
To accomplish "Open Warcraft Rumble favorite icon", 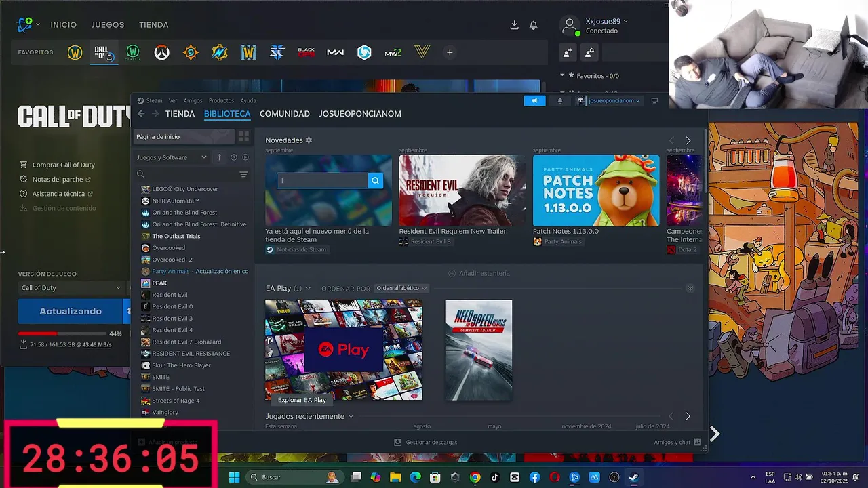I will coord(219,52).
